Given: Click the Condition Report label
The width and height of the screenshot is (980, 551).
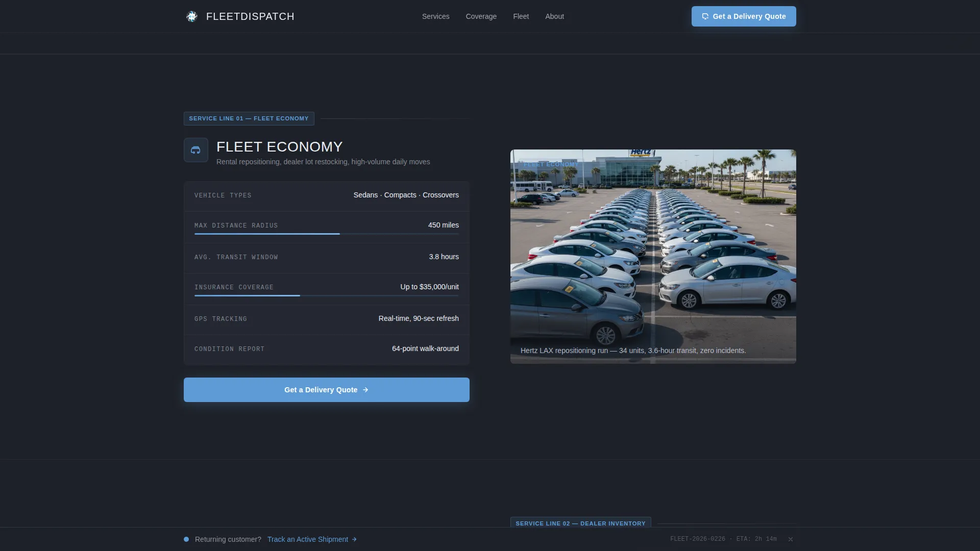Looking at the screenshot, I should click(229, 349).
